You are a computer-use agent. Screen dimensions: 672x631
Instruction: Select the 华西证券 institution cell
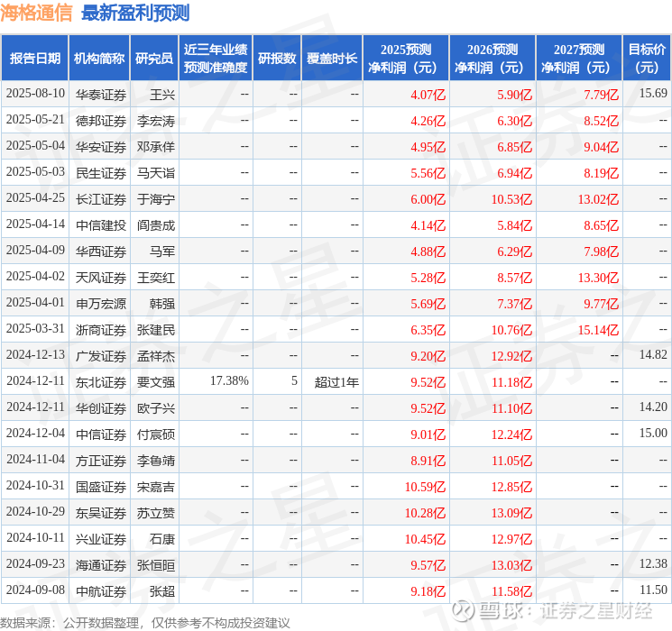tap(101, 251)
